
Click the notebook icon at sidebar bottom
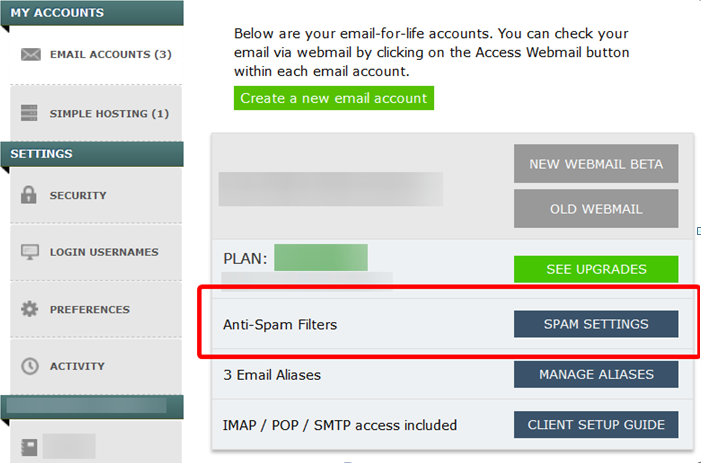pos(29,447)
